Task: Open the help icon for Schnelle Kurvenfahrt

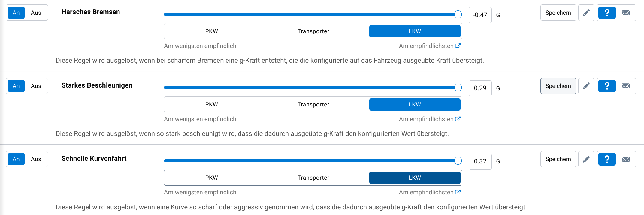Action: [607, 159]
